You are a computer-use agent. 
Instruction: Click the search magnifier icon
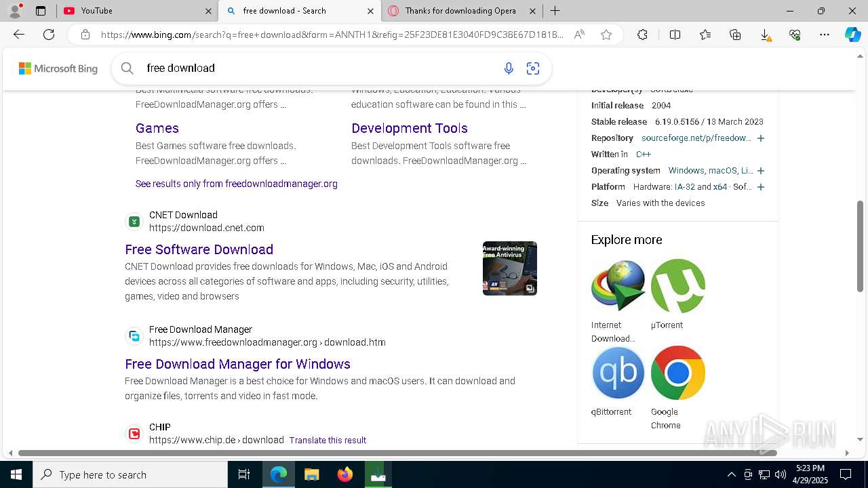pos(127,68)
